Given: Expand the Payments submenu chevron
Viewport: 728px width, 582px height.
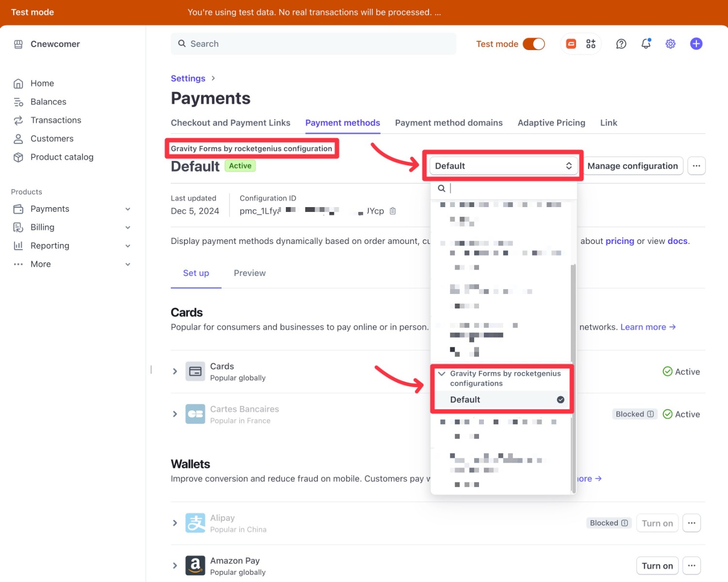Looking at the screenshot, I should coord(128,209).
